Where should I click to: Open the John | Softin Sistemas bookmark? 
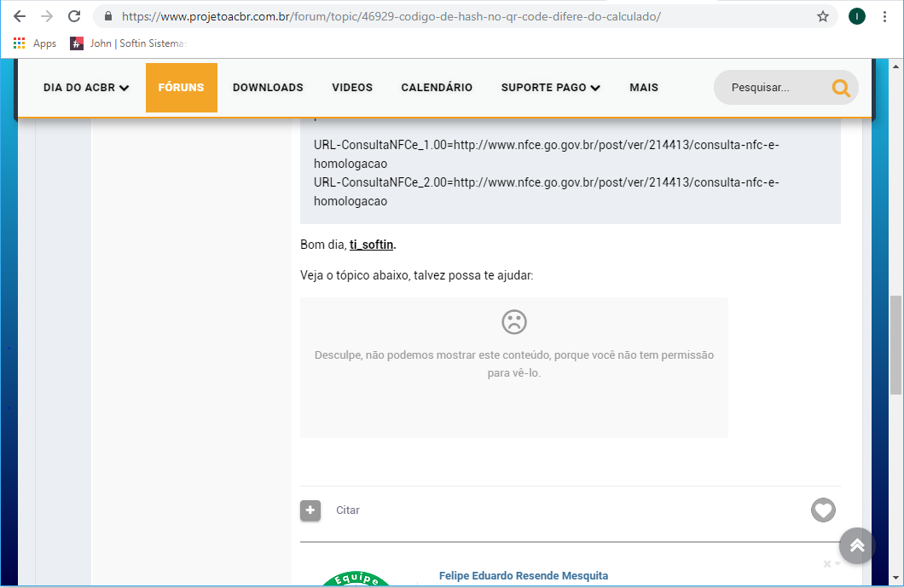[x=128, y=43]
